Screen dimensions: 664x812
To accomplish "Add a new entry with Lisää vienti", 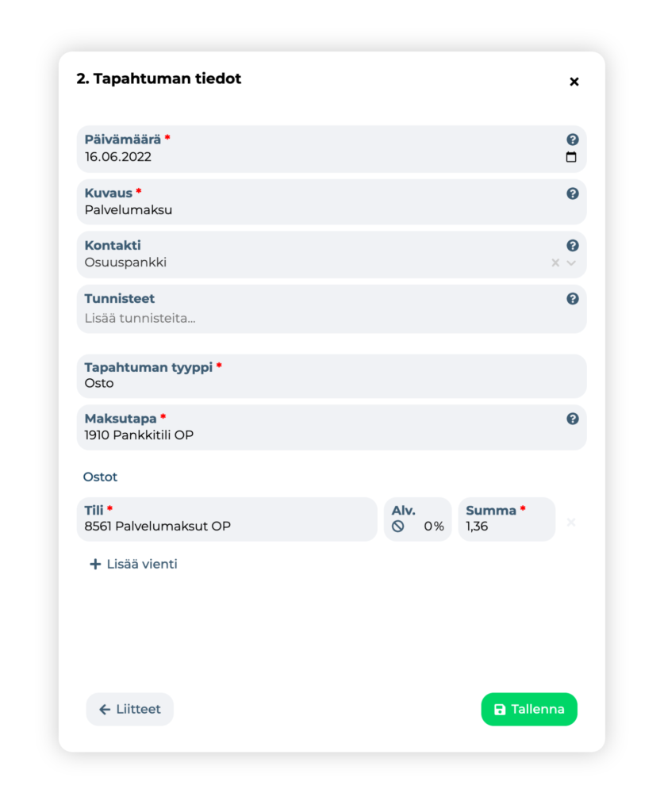I will (133, 564).
